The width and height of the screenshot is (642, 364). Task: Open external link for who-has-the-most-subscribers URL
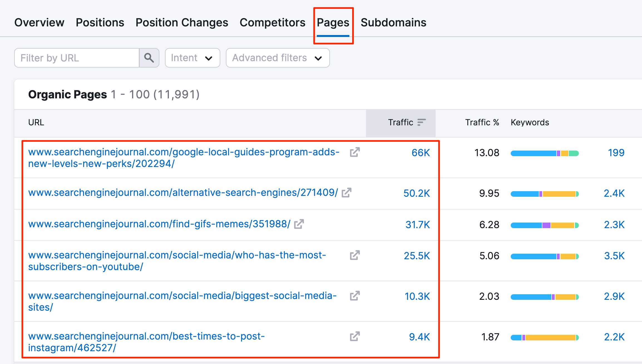tap(355, 255)
